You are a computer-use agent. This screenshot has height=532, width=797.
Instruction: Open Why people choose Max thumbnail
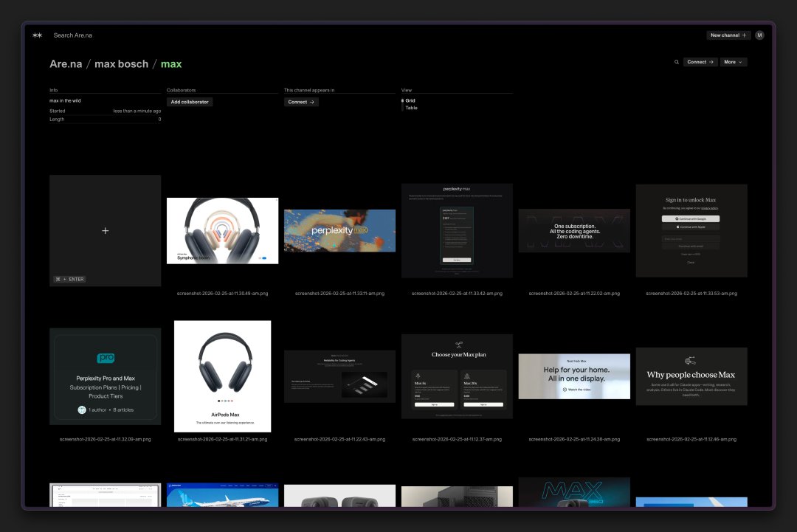coord(691,376)
